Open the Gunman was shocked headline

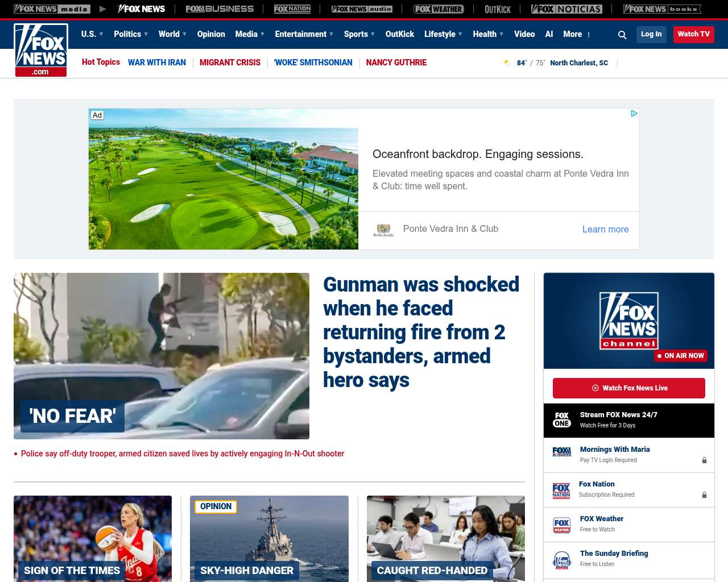tap(421, 332)
